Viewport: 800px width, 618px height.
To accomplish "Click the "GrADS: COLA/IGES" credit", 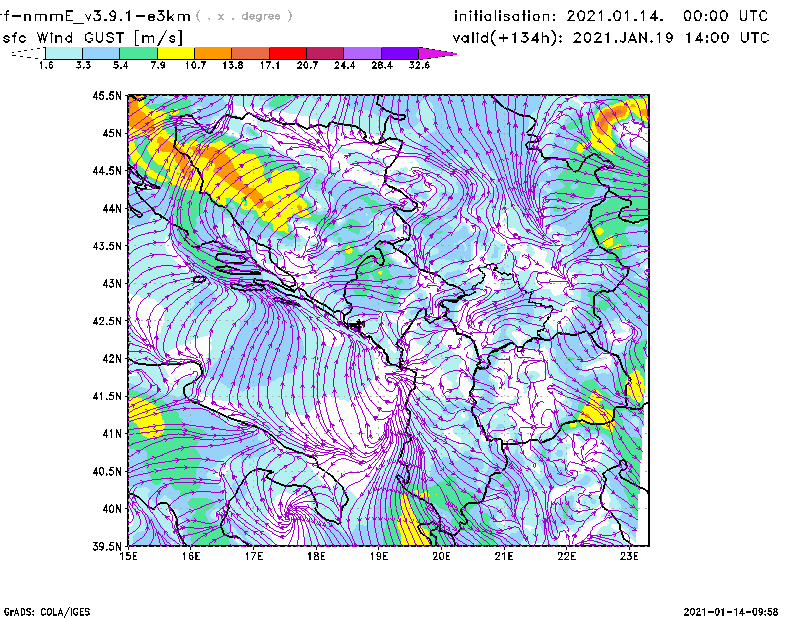I will [x=47, y=612].
